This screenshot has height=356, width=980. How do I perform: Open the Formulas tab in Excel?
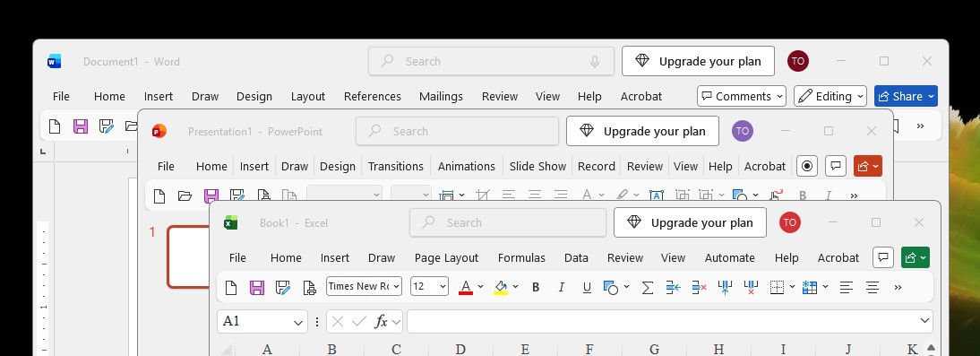521,257
